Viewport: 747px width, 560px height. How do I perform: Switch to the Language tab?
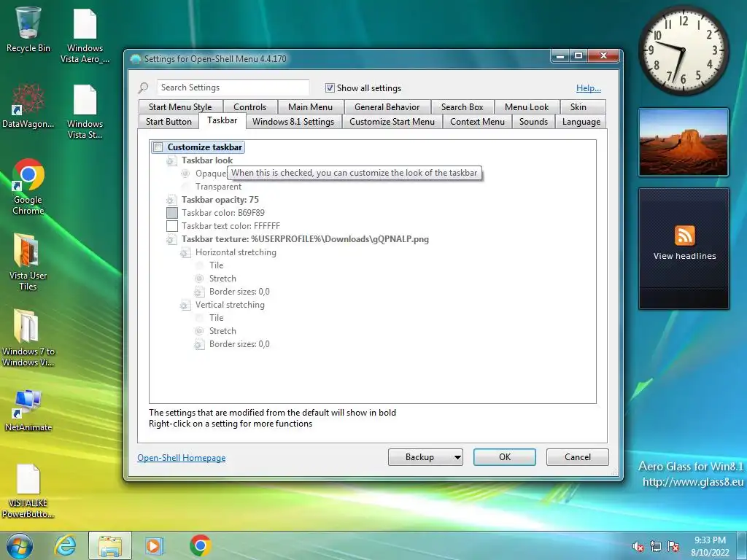(x=581, y=122)
